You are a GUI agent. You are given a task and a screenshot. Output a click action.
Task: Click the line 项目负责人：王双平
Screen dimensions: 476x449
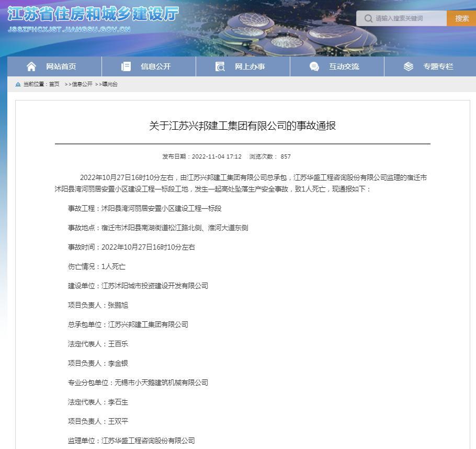[x=98, y=421]
